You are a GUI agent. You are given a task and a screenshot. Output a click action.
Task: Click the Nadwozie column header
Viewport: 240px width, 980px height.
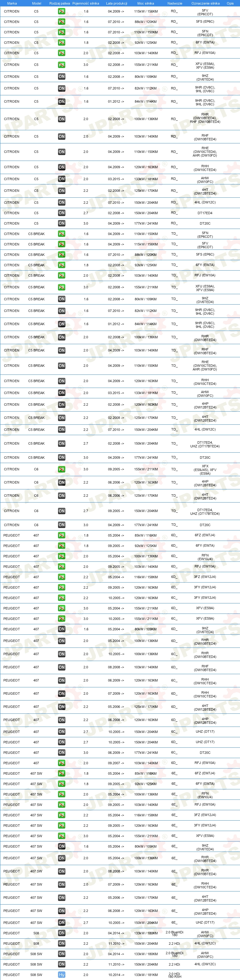click(x=175, y=3)
